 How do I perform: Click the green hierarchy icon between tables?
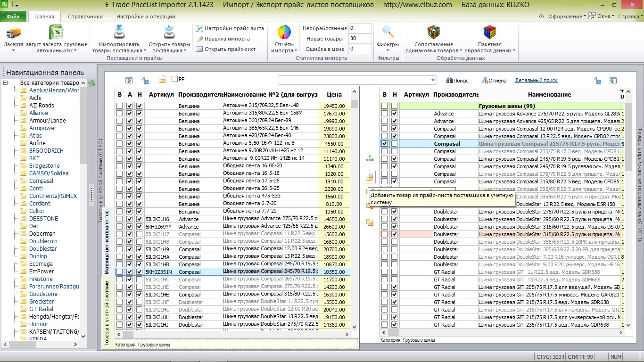[x=370, y=159]
